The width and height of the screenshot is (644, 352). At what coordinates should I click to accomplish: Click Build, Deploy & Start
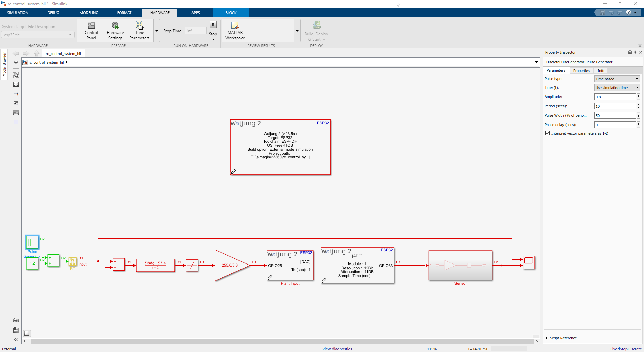tap(316, 31)
